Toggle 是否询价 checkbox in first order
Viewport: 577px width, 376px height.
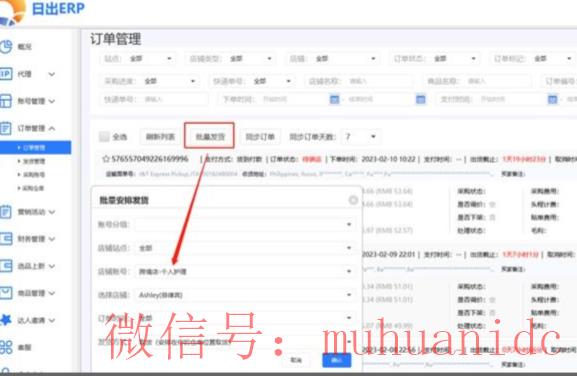492,204
